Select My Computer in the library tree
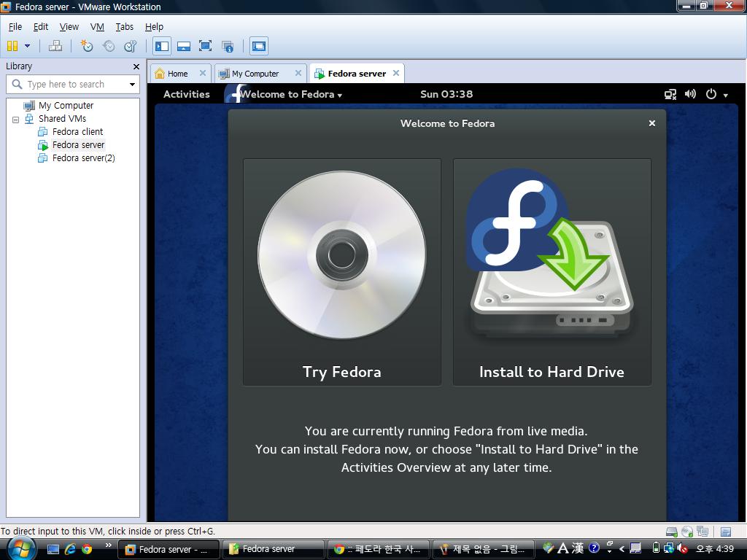747x560 pixels. coord(66,105)
